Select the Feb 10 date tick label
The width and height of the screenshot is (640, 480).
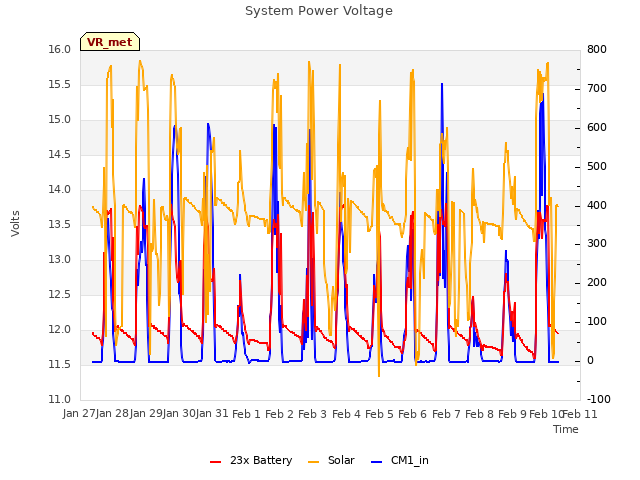point(546,414)
